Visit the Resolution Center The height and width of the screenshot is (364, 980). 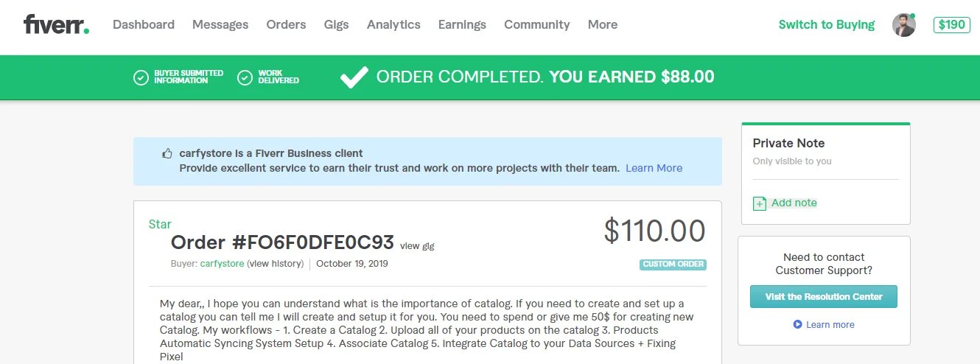tap(824, 296)
